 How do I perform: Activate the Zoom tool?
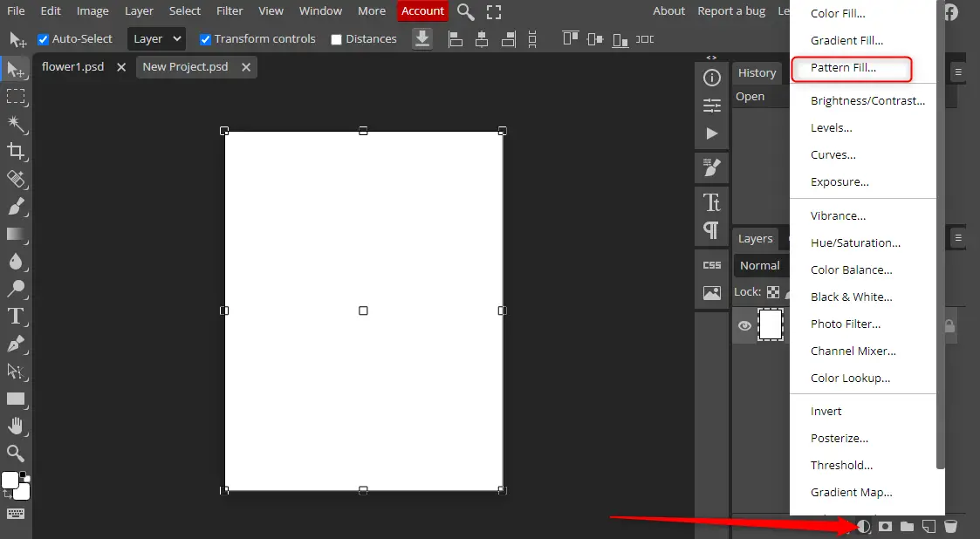click(x=16, y=453)
